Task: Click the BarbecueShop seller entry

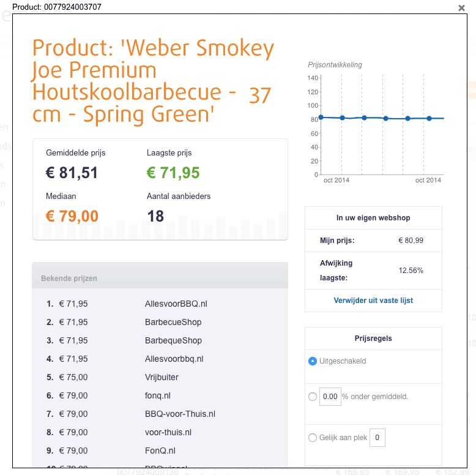Action: click(173, 322)
